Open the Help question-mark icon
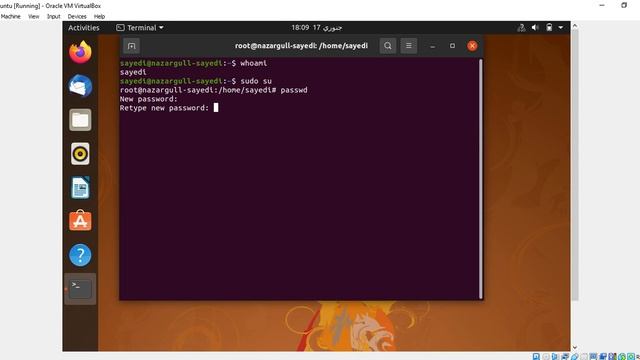Viewport: 640px width, 360px height. tap(80, 255)
